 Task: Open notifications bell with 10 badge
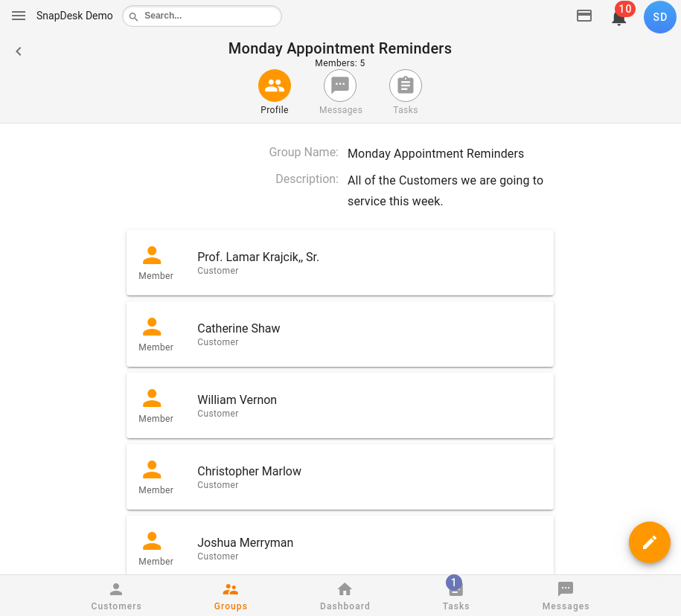click(619, 17)
